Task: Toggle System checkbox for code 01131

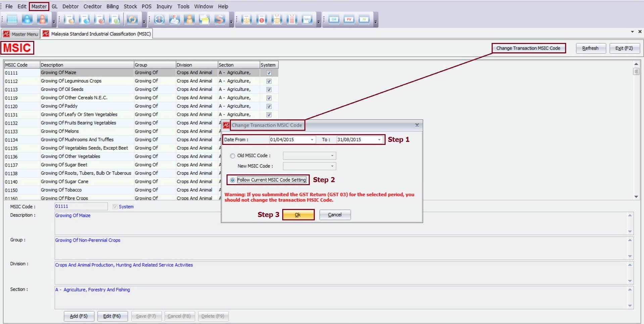Action: pyautogui.click(x=269, y=115)
